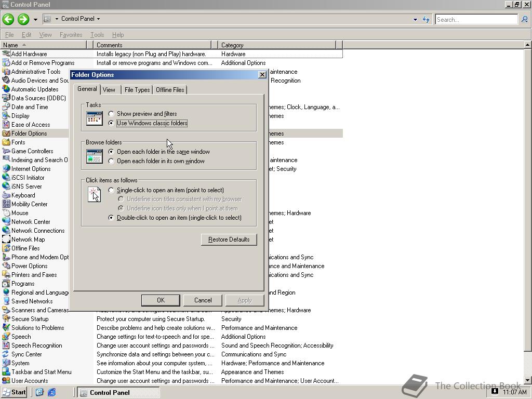Click into the Search input field
532x399 pixels.
tap(476, 20)
